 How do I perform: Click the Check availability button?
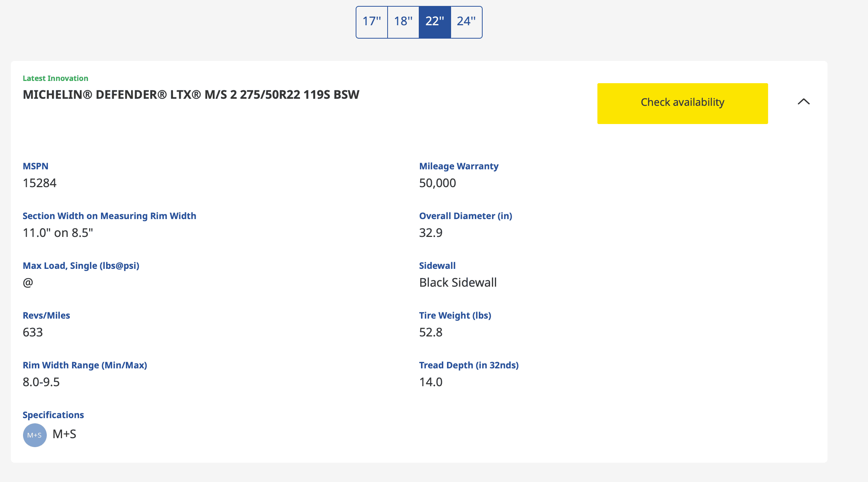tap(682, 103)
